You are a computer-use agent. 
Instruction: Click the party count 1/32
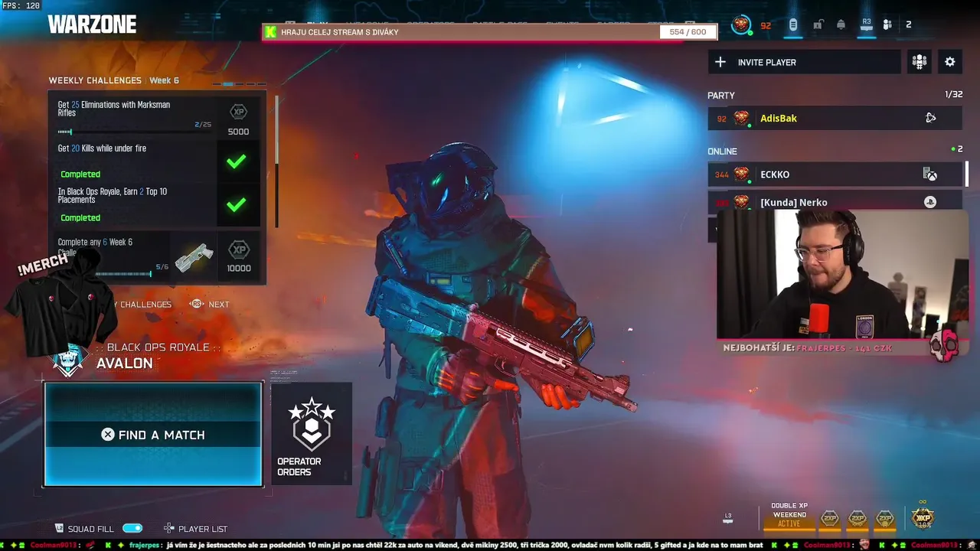[953, 95]
